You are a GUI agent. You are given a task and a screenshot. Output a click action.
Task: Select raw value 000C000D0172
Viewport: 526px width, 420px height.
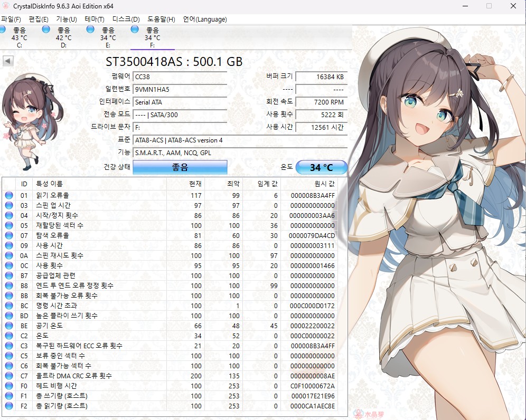click(x=312, y=306)
